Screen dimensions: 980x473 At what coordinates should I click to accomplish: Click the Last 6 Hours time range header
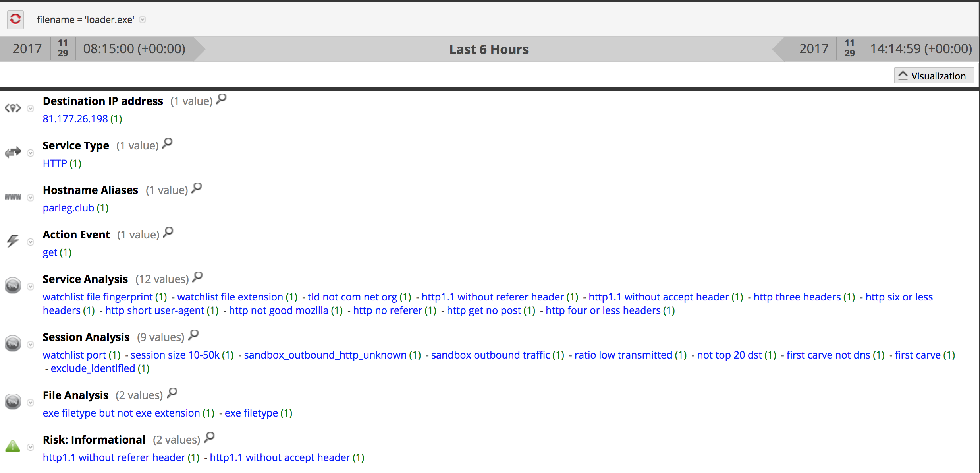pyautogui.click(x=489, y=49)
